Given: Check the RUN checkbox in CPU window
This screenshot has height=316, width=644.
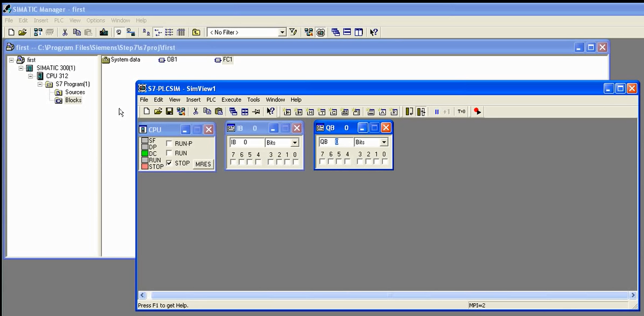Looking at the screenshot, I should coord(169,153).
